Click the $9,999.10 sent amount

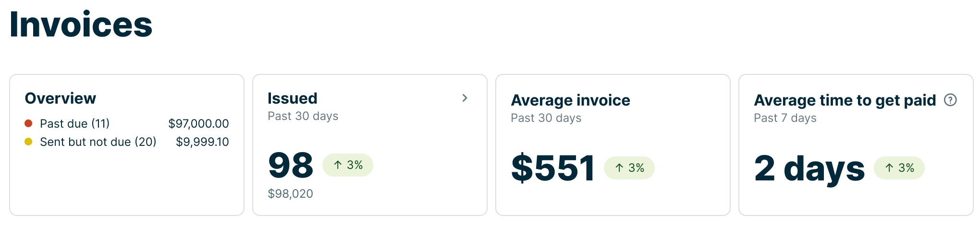pyautogui.click(x=202, y=142)
